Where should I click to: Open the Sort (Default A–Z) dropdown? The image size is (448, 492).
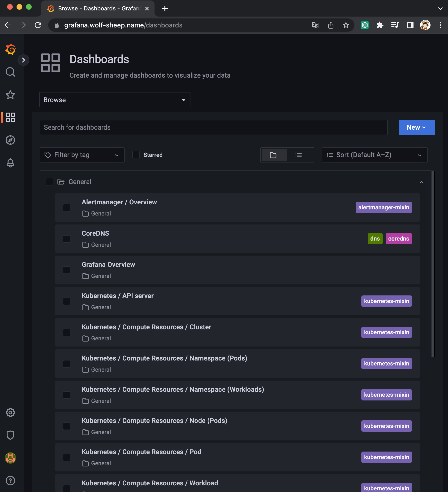[374, 155]
